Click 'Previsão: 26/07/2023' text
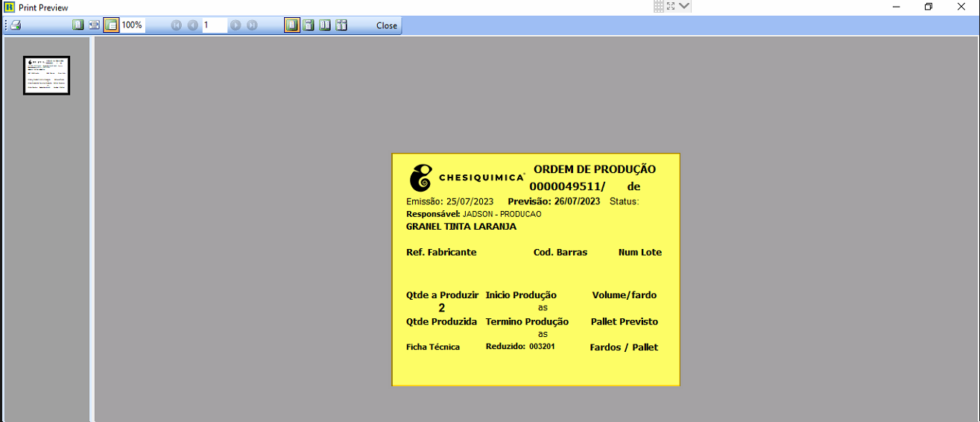 pos(554,201)
